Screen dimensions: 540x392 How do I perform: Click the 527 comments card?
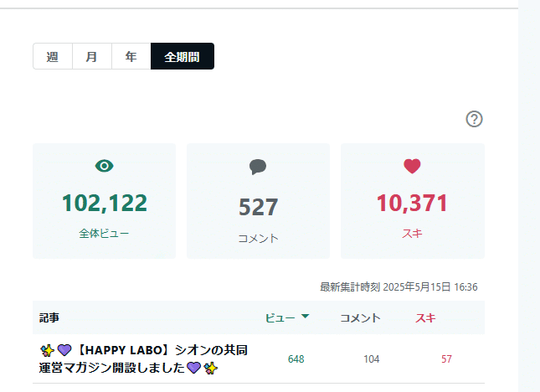click(x=259, y=201)
